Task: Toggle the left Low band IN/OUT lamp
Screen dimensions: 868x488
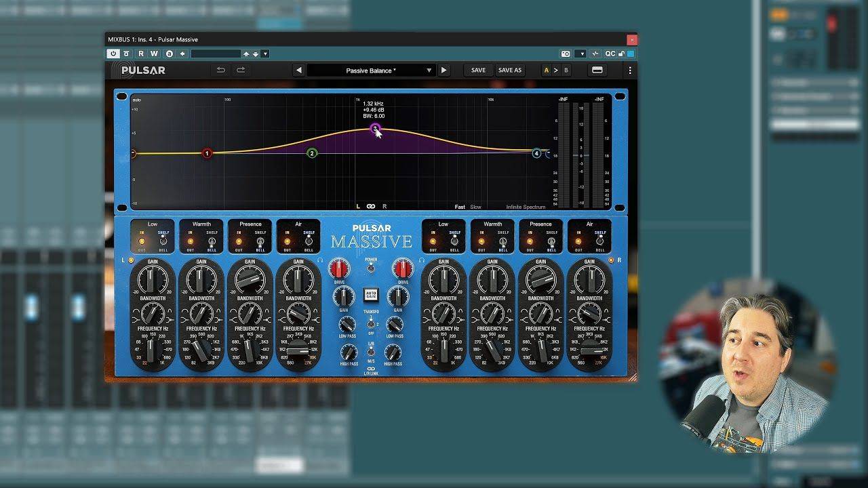Action: click(142, 241)
